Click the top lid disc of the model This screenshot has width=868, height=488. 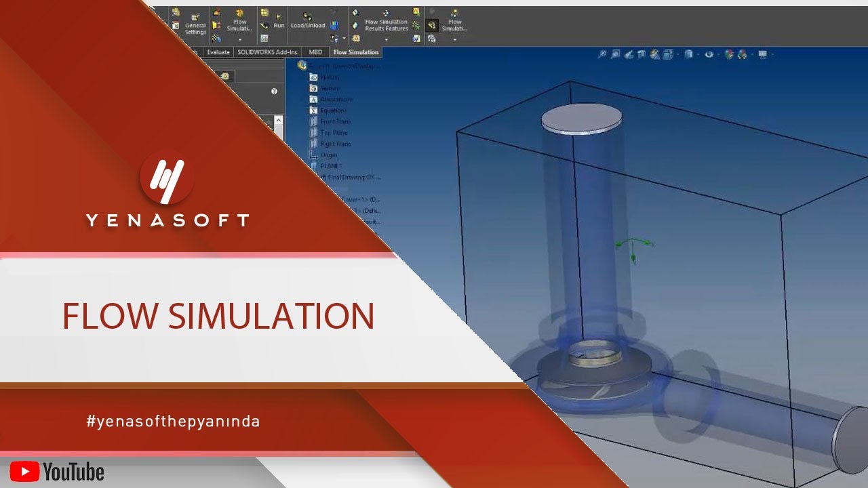[582, 119]
